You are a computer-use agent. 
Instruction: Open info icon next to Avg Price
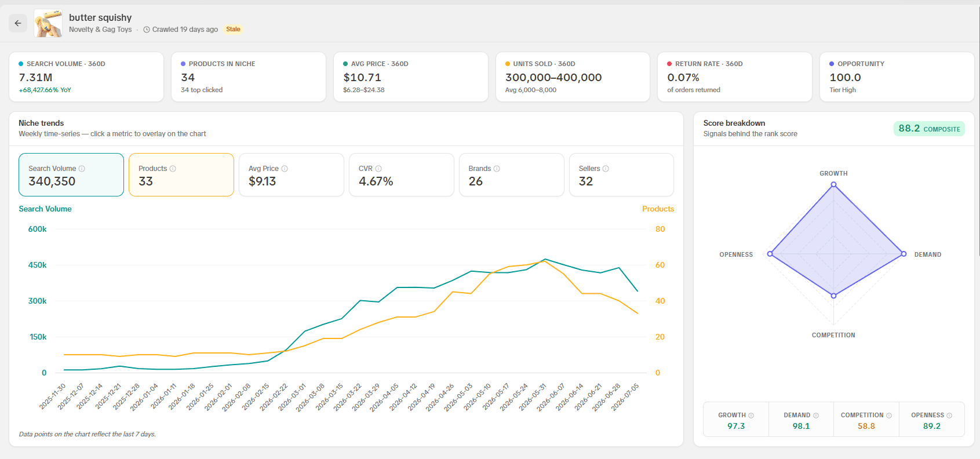point(285,169)
